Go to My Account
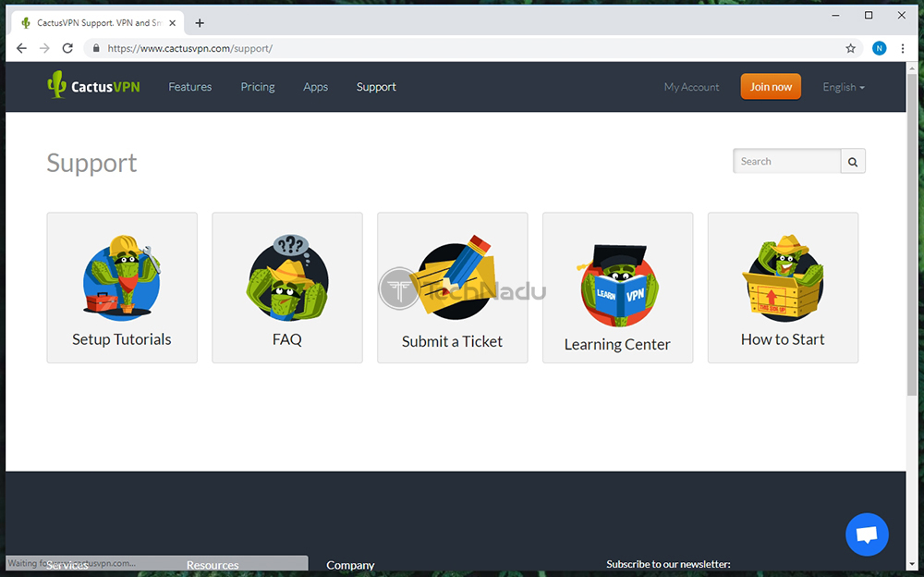The width and height of the screenshot is (924, 577). pos(691,87)
